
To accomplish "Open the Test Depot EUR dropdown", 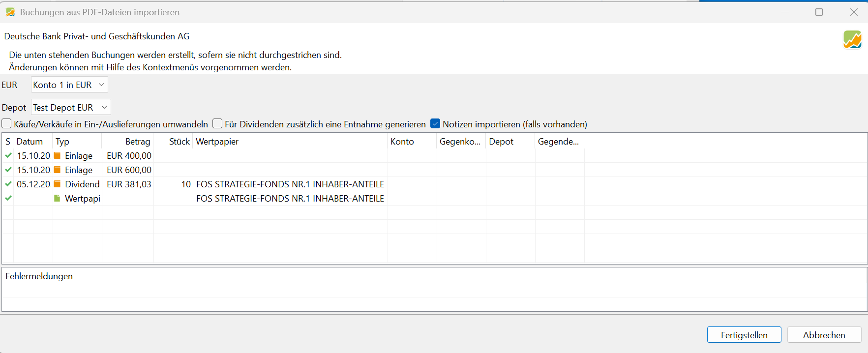I will (x=71, y=107).
